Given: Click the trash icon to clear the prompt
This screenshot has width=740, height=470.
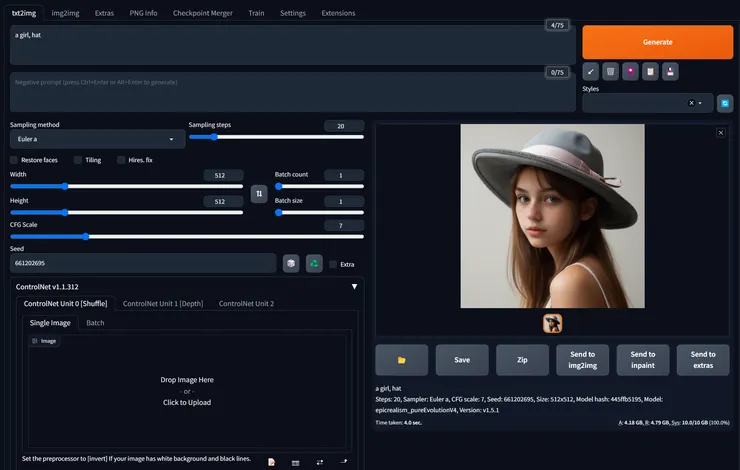Looking at the screenshot, I should coord(610,71).
